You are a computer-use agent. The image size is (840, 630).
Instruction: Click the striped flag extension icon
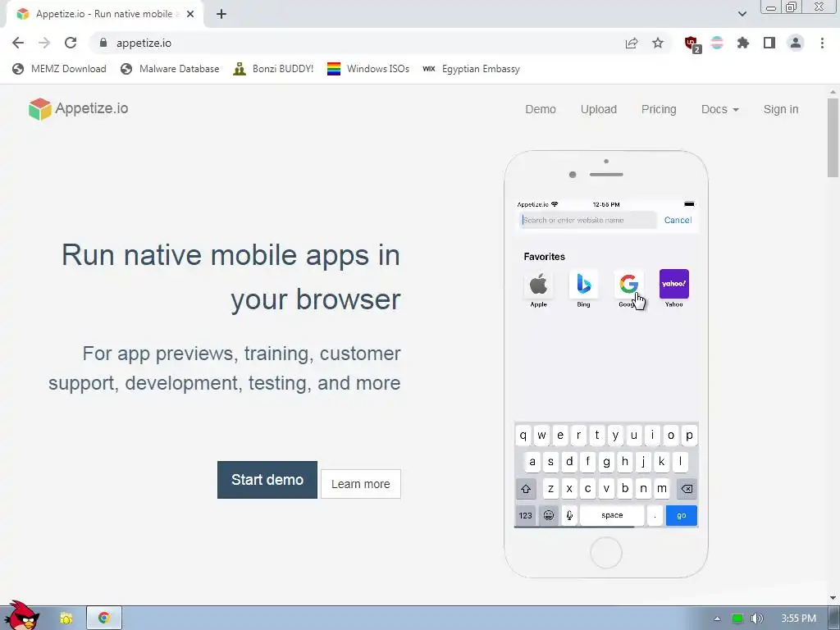tap(717, 43)
